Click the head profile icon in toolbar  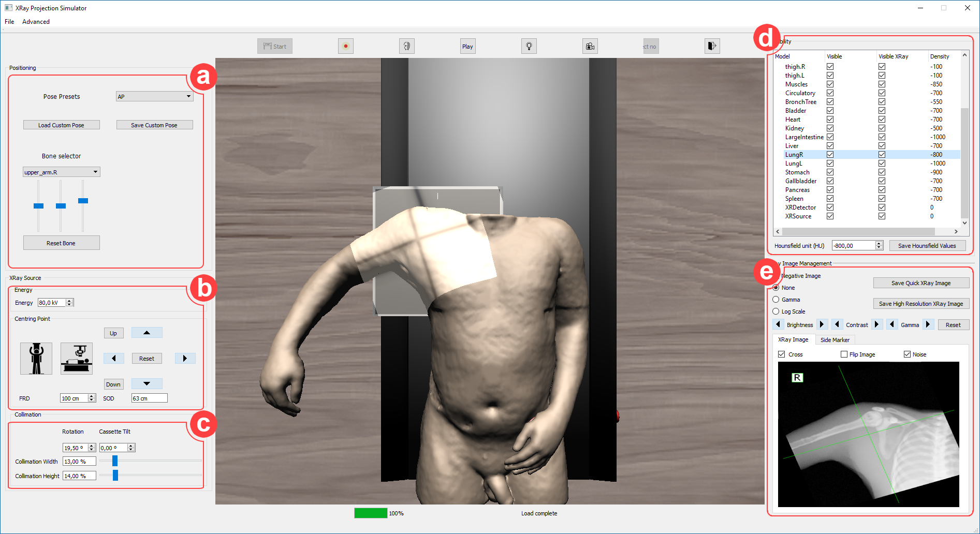(x=406, y=46)
